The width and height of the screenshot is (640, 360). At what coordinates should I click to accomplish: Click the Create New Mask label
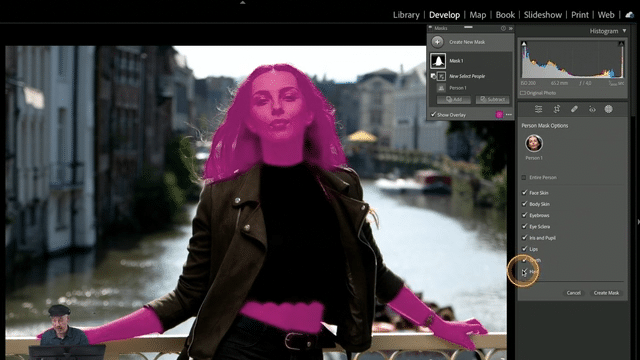click(467, 42)
